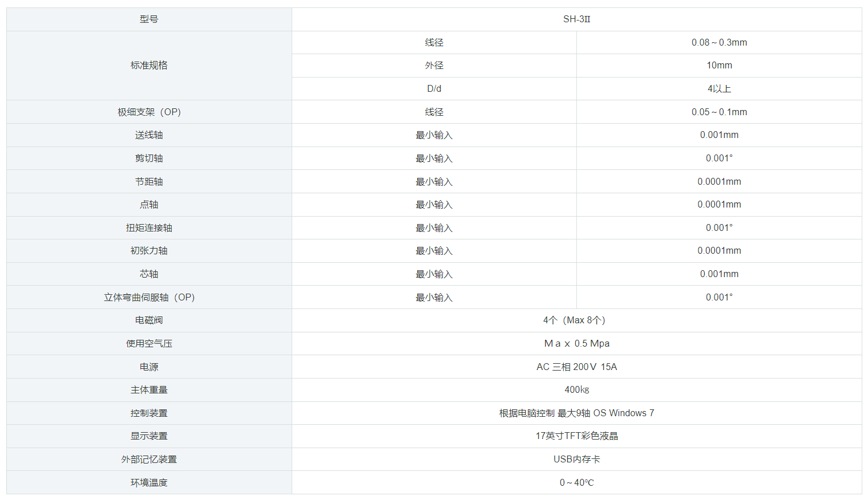This screenshot has width=868, height=500.
Task: Select 0.001° in the 剪切轴 row
Action: coord(719,158)
